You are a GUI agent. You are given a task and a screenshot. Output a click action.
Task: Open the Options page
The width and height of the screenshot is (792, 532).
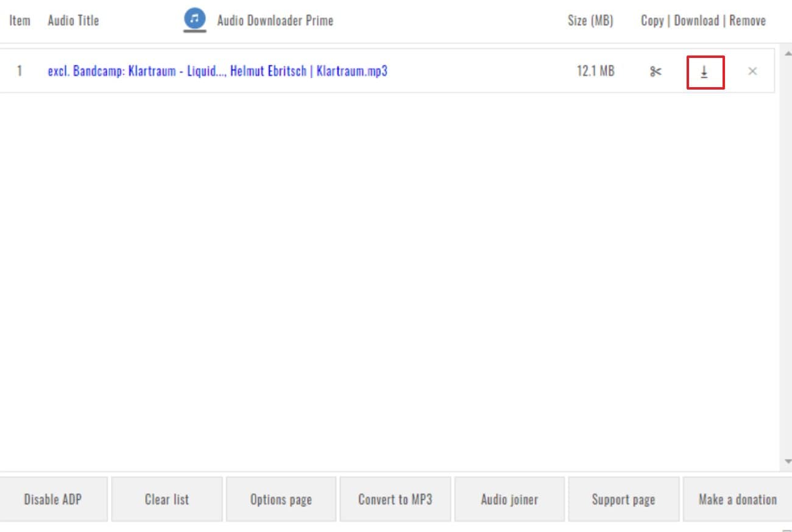tap(281, 500)
